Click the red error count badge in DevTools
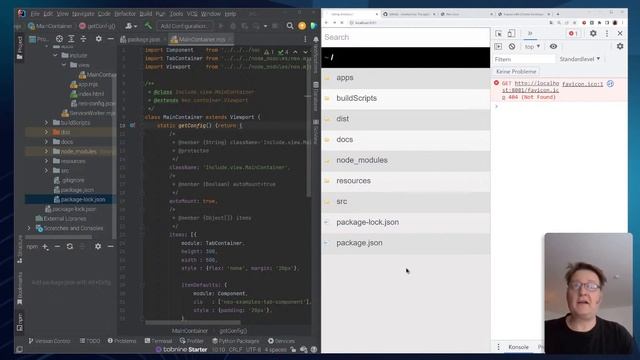Viewport: 640px width, 360px height. pos(573,33)
